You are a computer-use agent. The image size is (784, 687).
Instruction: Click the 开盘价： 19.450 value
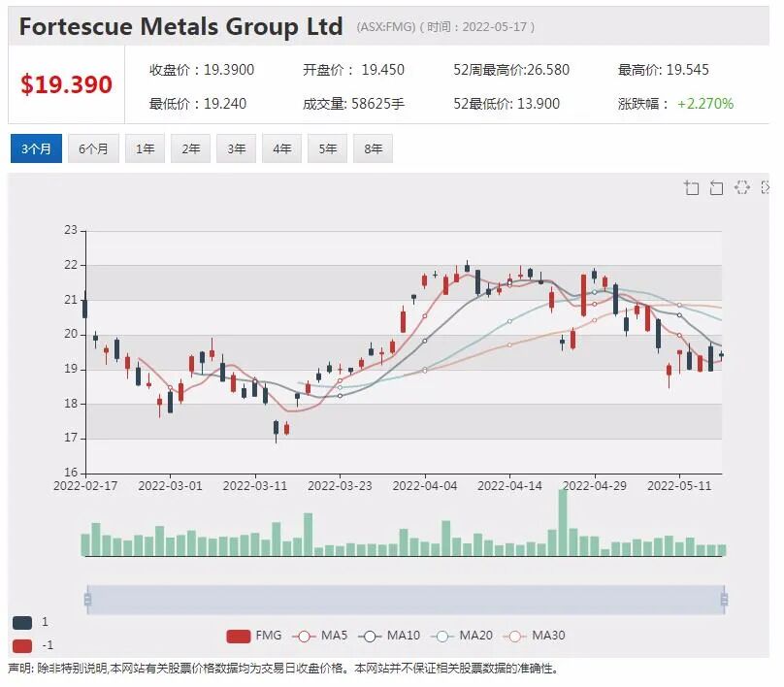pos(353,70)
